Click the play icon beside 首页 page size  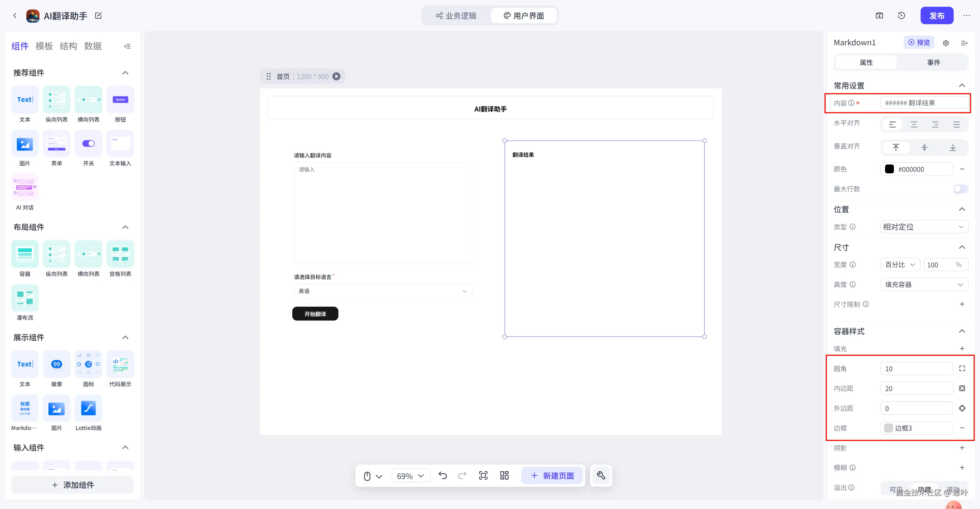[336, 77]
